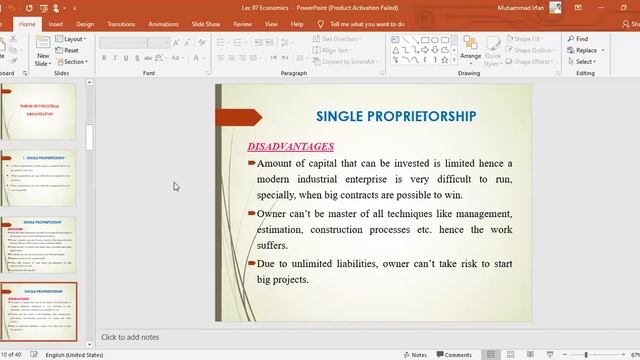
Task: Increase font size with the larger A icon
Action: click(x=176, y=42)
